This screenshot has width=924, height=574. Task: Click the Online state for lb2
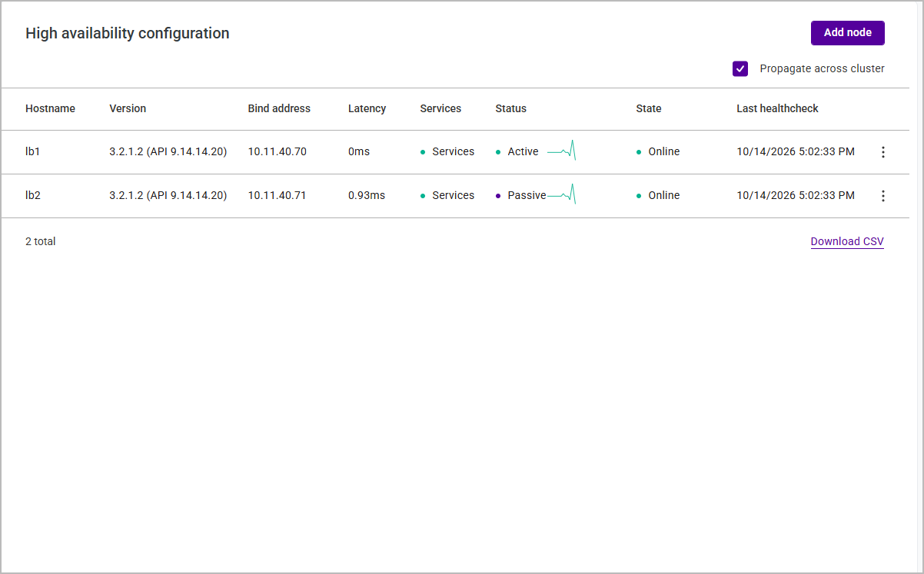click(x=658, y=195)
